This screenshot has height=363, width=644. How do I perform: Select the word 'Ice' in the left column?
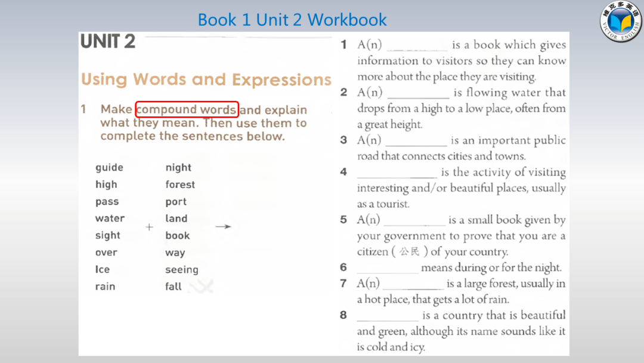[103, 270]
